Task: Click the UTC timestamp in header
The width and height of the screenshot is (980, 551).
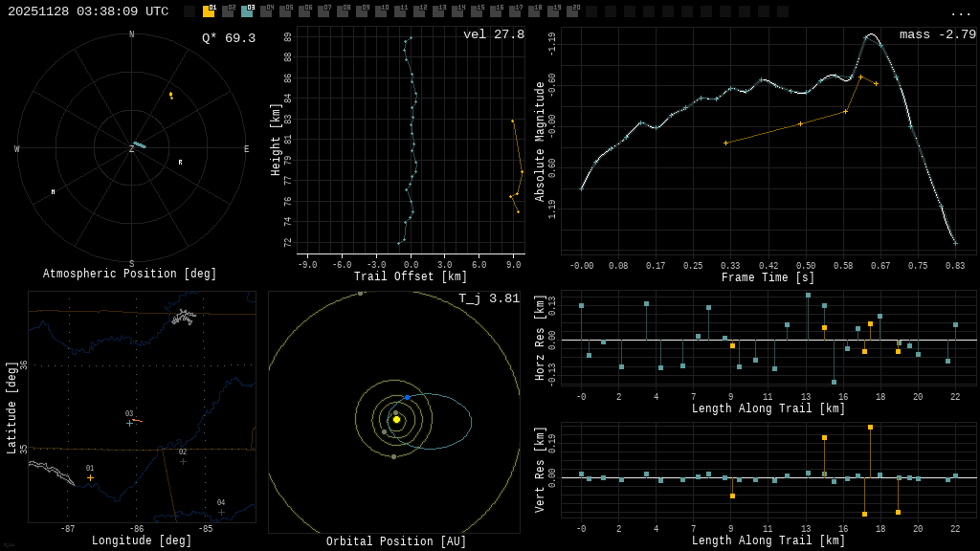Action: pos(88,11)
